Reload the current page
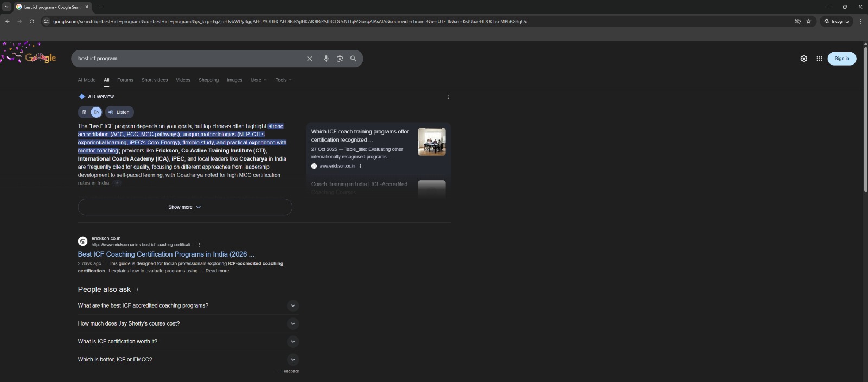Viewport: 868px width, 382px height. (x=32, y=21)
